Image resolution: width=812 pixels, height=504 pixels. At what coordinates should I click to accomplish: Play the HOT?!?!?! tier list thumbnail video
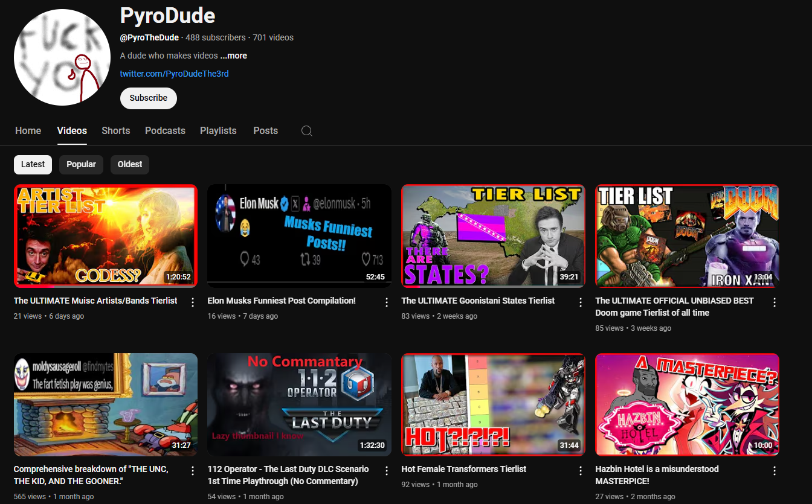tap(493, 404)
